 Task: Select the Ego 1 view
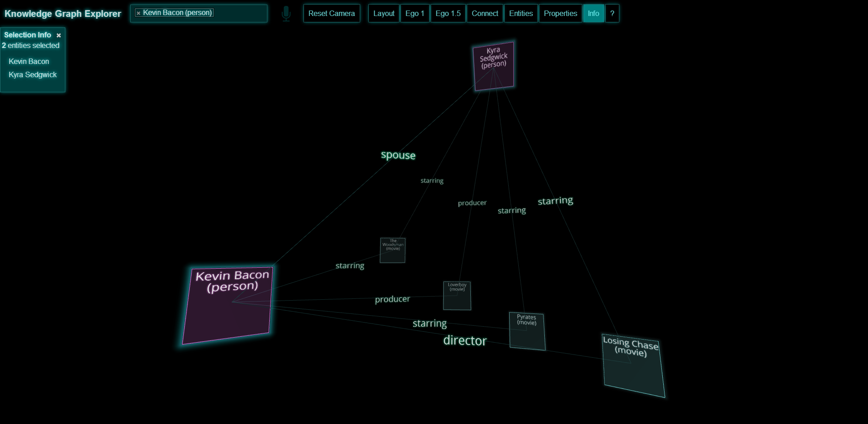pyautogui.click(x=415, y=13)
